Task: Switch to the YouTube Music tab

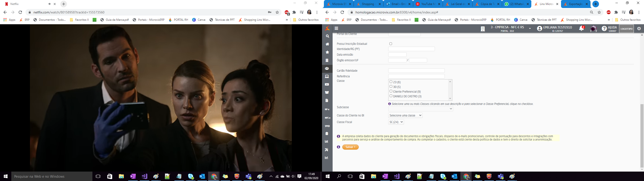Action: pyautogui.click(x=428, y=4)
